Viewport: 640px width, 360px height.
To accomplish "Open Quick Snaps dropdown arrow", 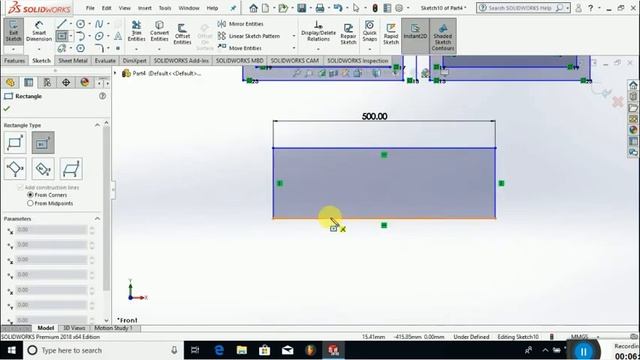I will 369,49.
